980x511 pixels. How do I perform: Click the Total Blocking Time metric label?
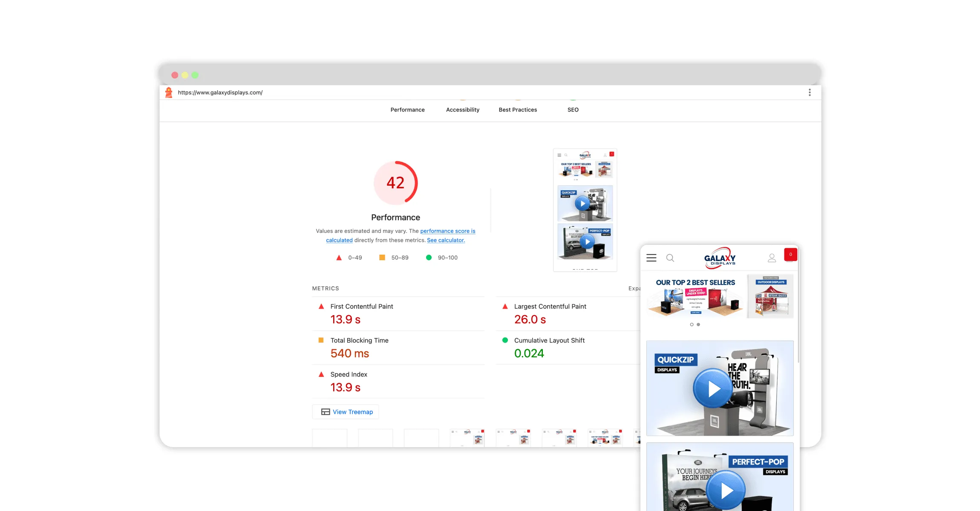pos(359,340)
